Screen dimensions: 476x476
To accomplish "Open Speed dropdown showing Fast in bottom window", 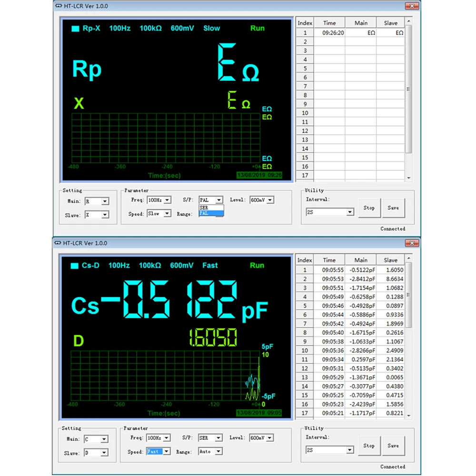I will 159,452.
